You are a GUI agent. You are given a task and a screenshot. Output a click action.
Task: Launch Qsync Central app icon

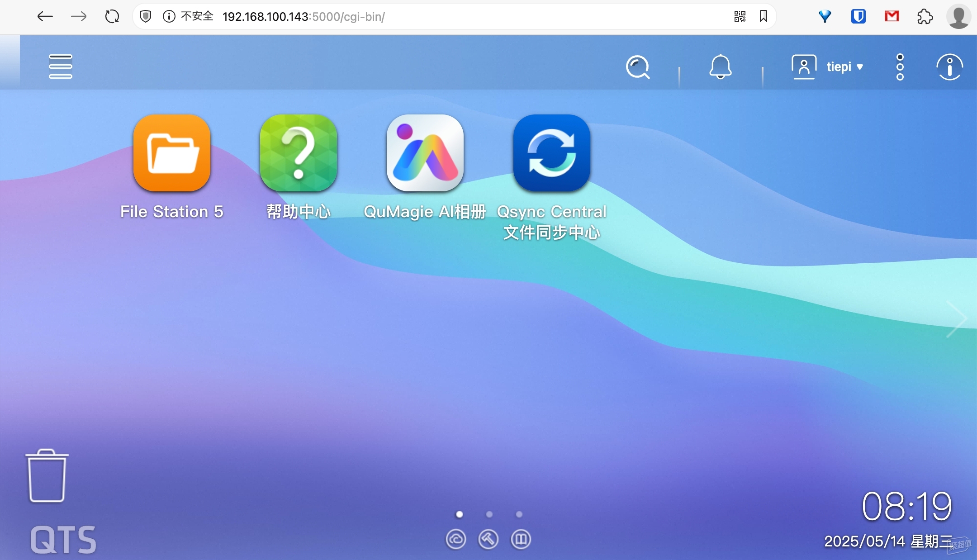pos(552,153)
